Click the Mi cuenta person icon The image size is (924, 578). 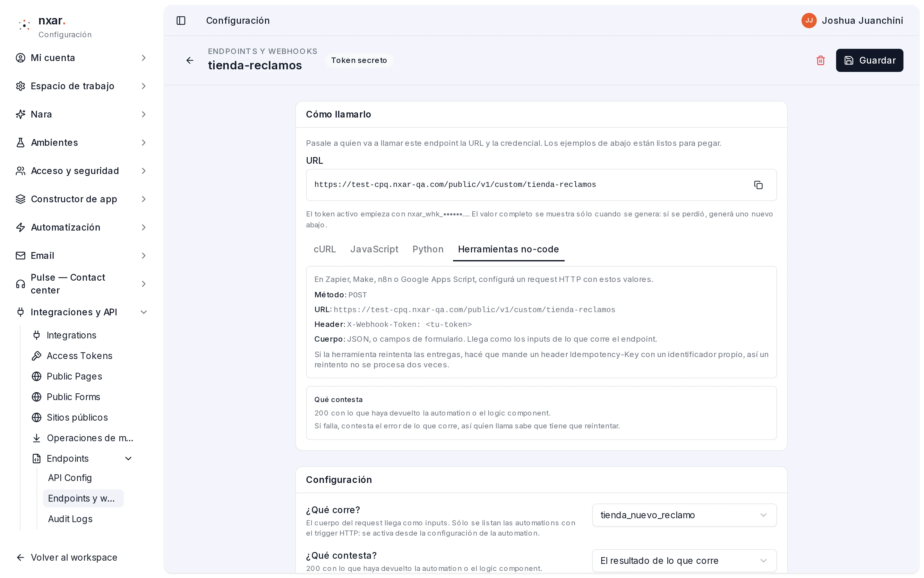pos(21,58)
